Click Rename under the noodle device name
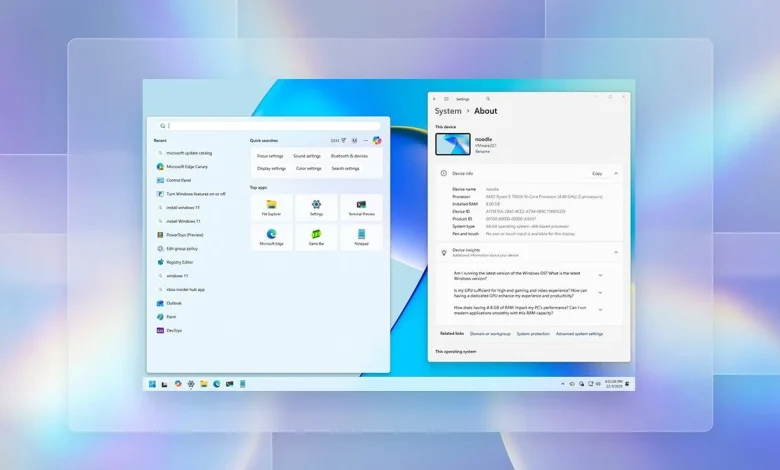The image size is (780, 470). 482,152
